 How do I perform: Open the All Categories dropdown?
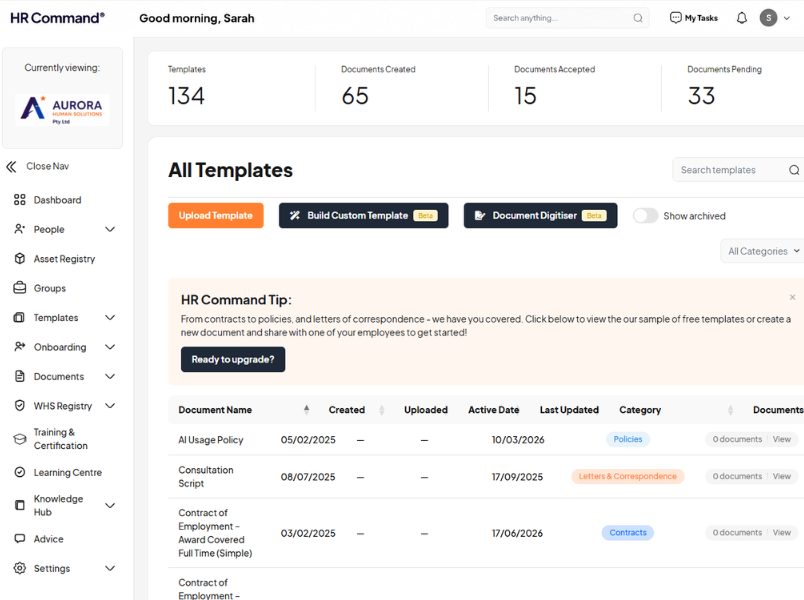762,251
